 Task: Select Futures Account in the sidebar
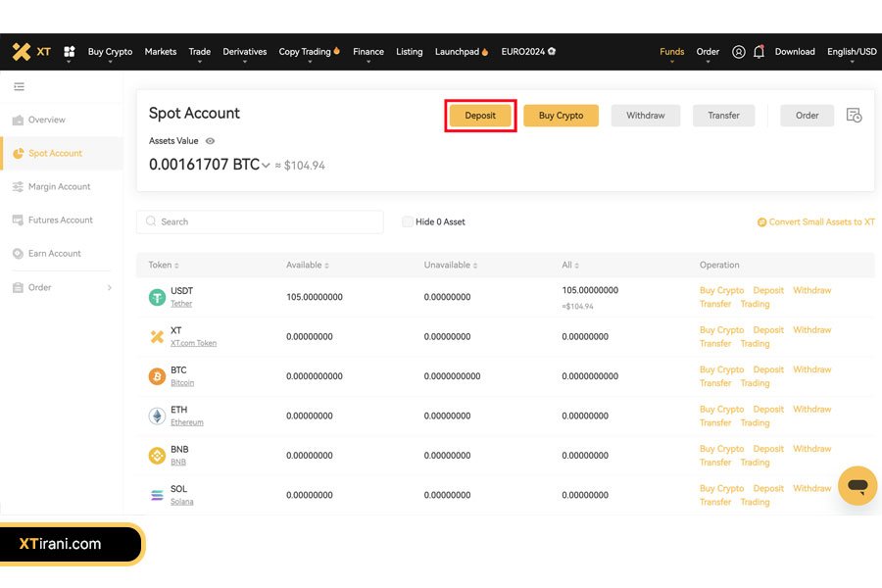coord(60,220)
